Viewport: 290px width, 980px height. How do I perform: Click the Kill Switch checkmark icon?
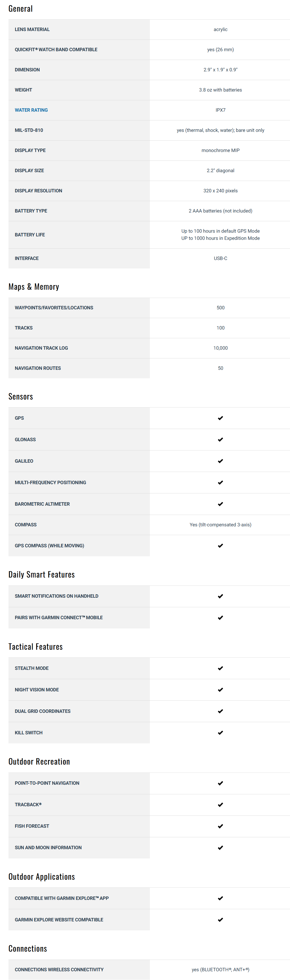[220, 733]
